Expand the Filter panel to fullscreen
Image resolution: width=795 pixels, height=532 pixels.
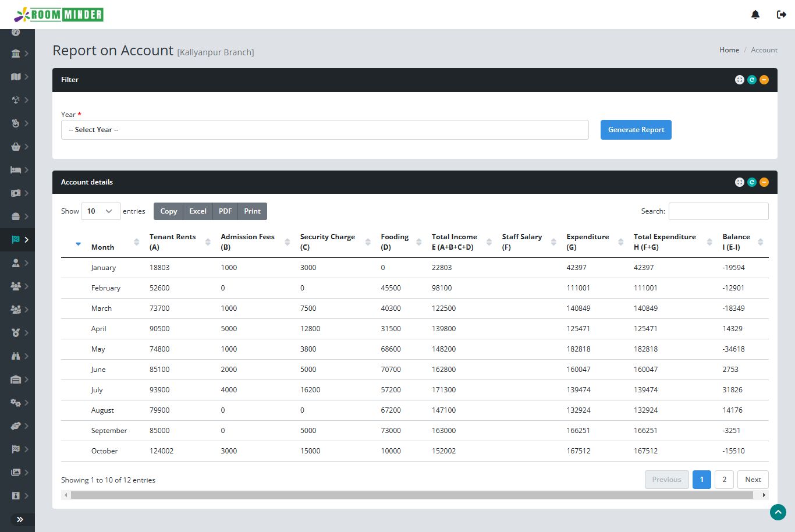point(739,80)
